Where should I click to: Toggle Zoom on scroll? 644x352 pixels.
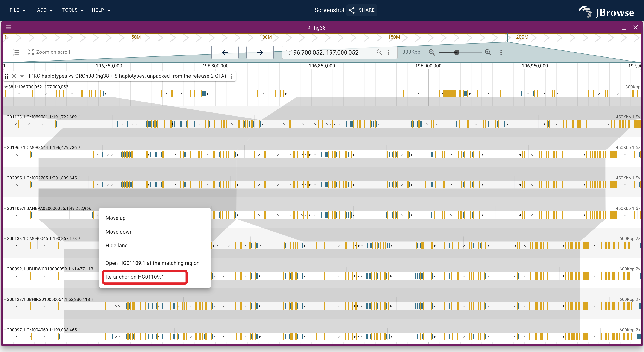[x=49, y=52]
